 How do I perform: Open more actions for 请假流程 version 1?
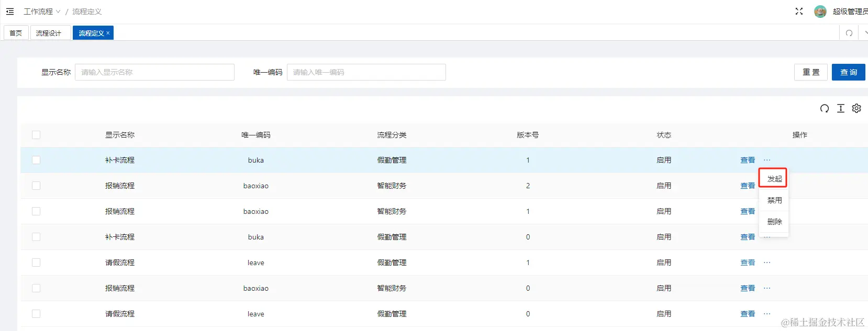pyautogui.click(x=767, y=262)
